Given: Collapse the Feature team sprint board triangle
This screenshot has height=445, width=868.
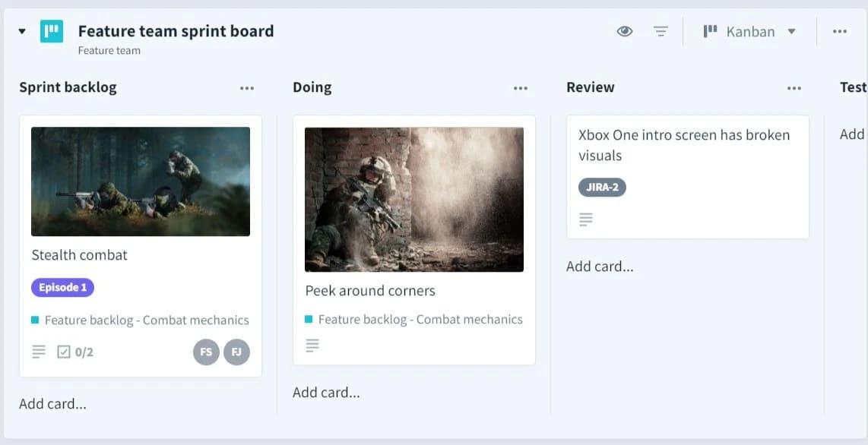Looking at the screenshot, I should point(22,31).
